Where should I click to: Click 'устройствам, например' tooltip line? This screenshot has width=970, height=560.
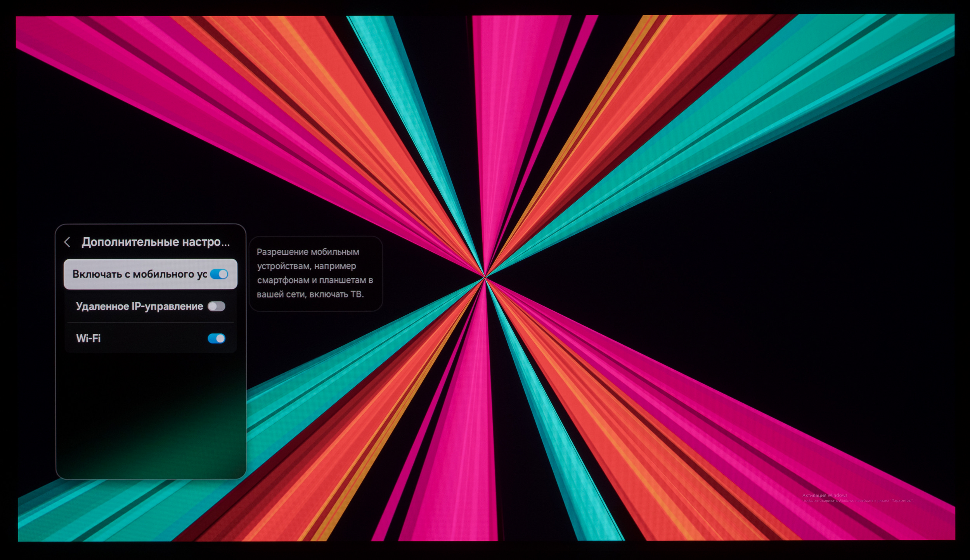click(306, 266)
